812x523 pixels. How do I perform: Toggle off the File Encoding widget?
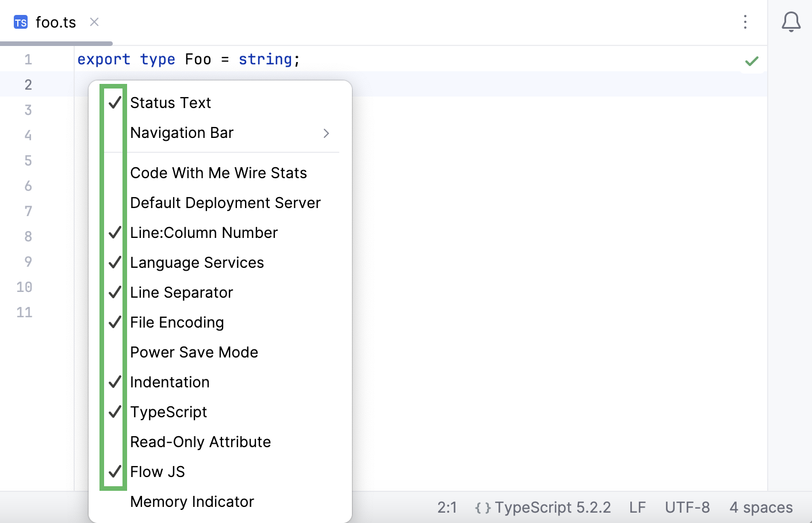(x=177, y=322)
